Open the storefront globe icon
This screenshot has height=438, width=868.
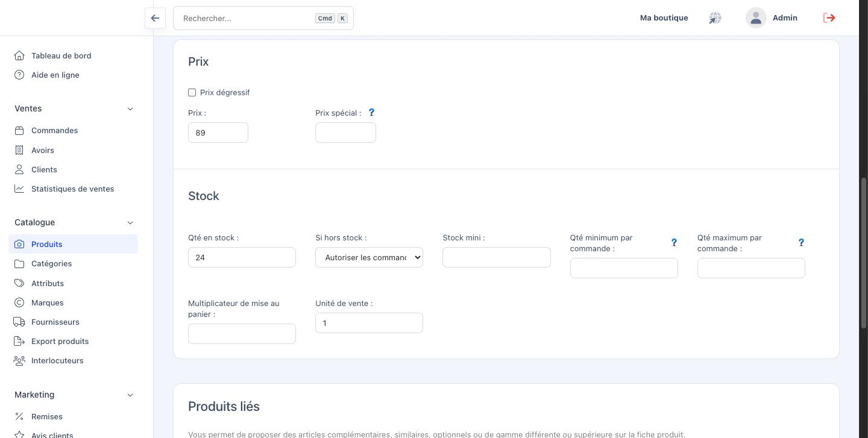[x=715, y=18]
